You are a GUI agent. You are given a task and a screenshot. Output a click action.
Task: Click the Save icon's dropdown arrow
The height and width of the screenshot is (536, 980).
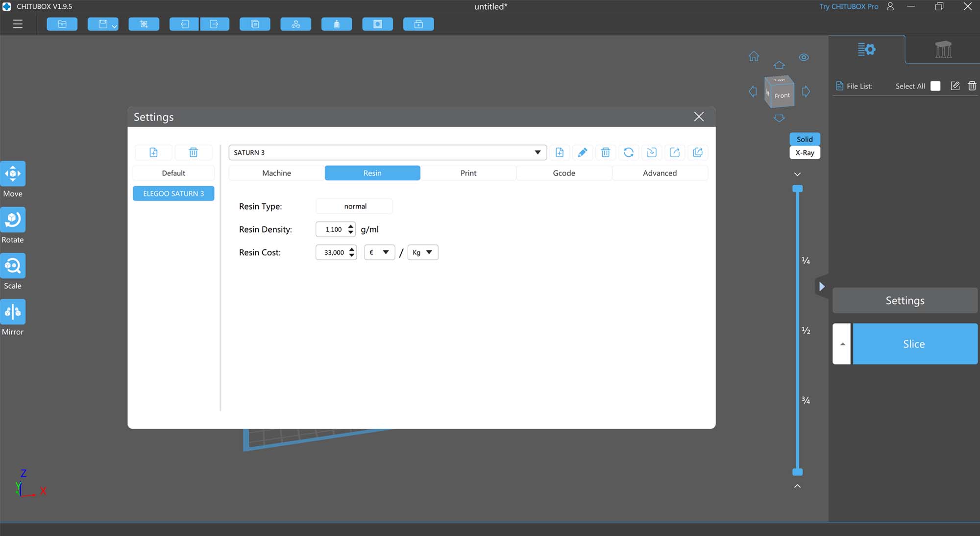pyautogui.click(x=114, y=26)
